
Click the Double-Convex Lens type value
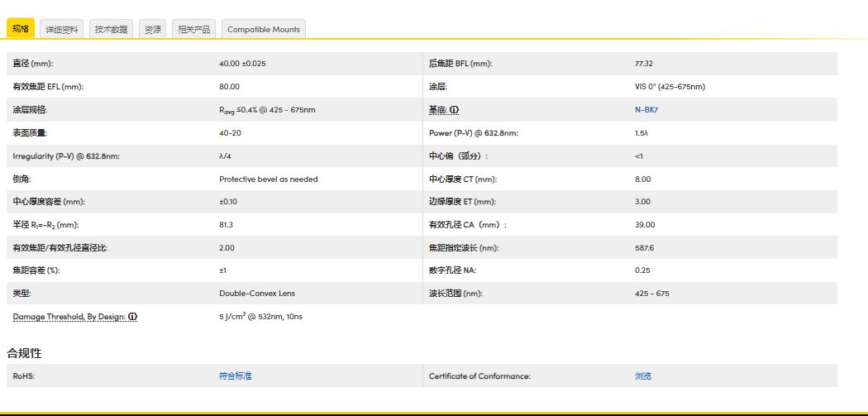click(257, 294)
